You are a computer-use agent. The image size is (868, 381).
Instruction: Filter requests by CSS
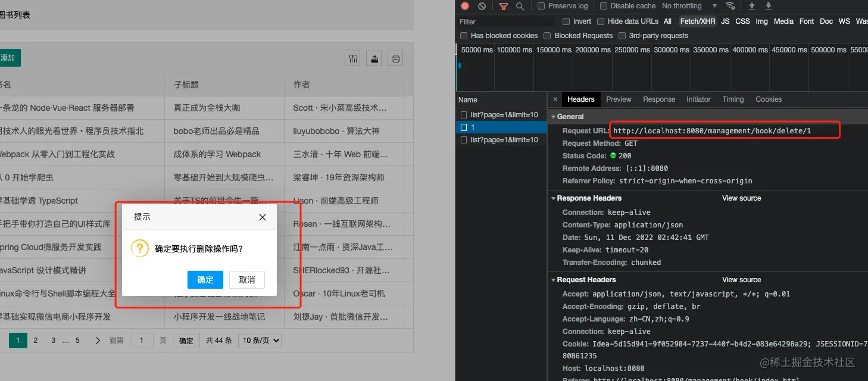pyautogui.click(x=742, y=21)
